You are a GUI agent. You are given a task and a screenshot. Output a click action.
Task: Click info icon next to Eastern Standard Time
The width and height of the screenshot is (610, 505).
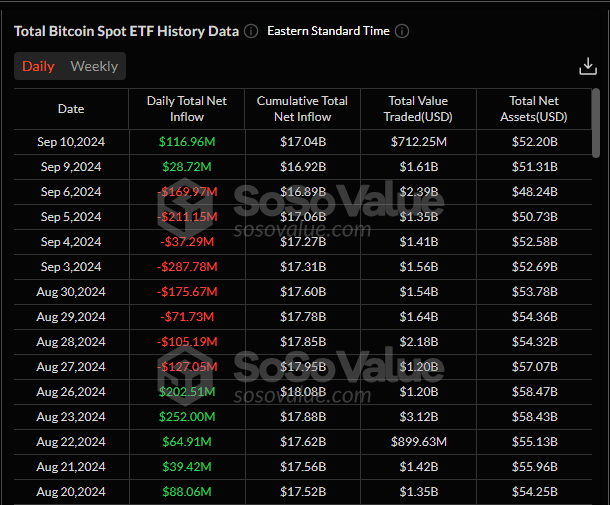point(402,31)
